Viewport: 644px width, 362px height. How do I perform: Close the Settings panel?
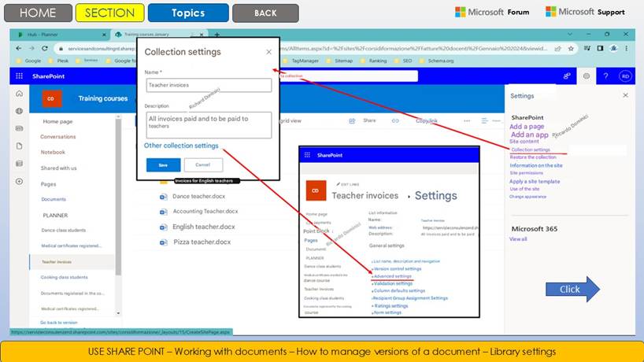[626, 95]
